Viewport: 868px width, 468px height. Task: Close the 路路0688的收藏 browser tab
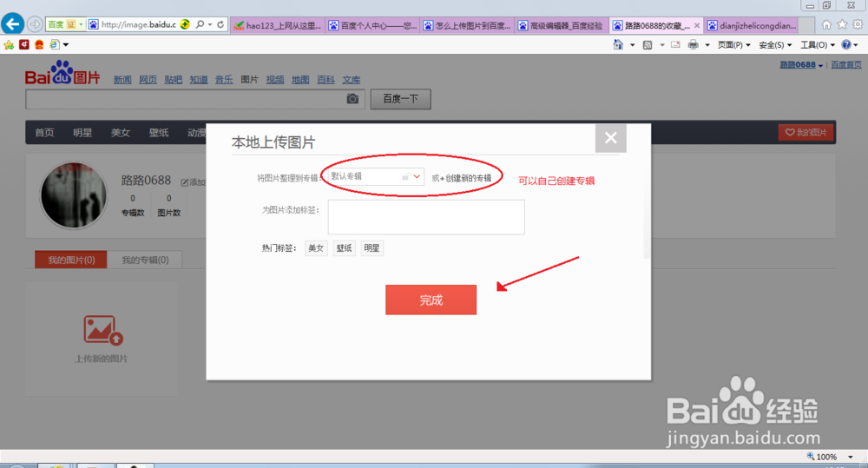pyautogui.click(x=697, y=25)
